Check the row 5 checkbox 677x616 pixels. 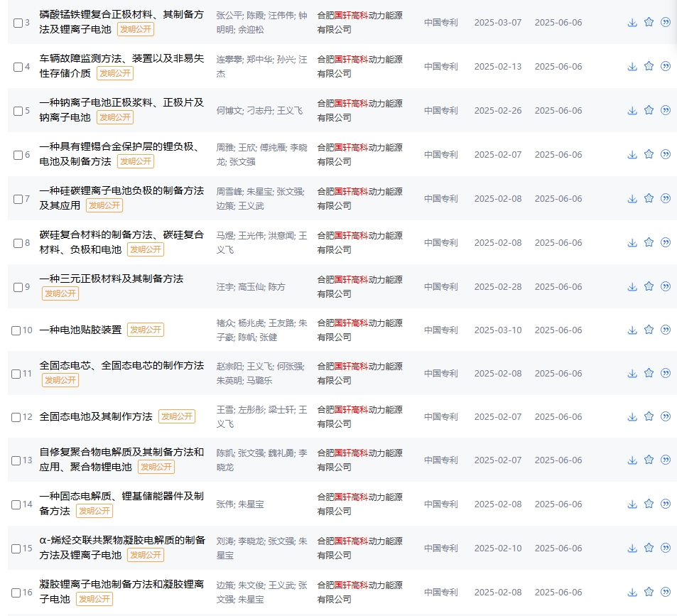pyautogui.click(x=18, y=111)
